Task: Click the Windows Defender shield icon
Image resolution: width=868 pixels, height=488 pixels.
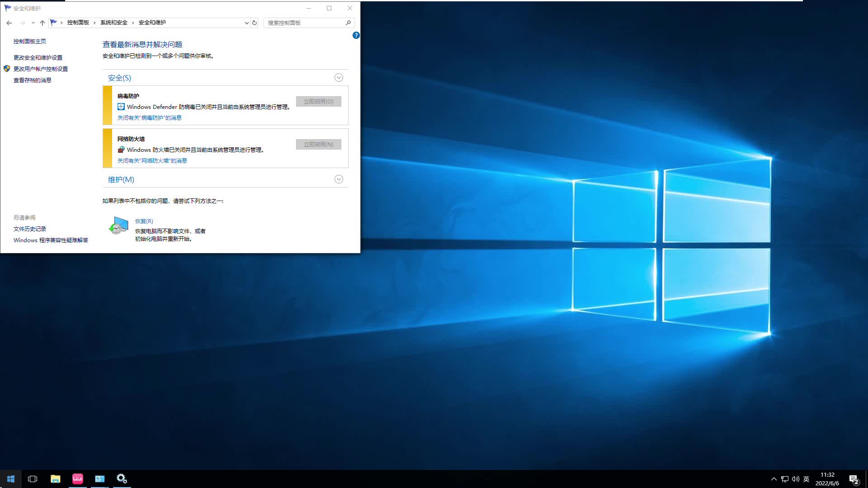Action: click(121, 107)
